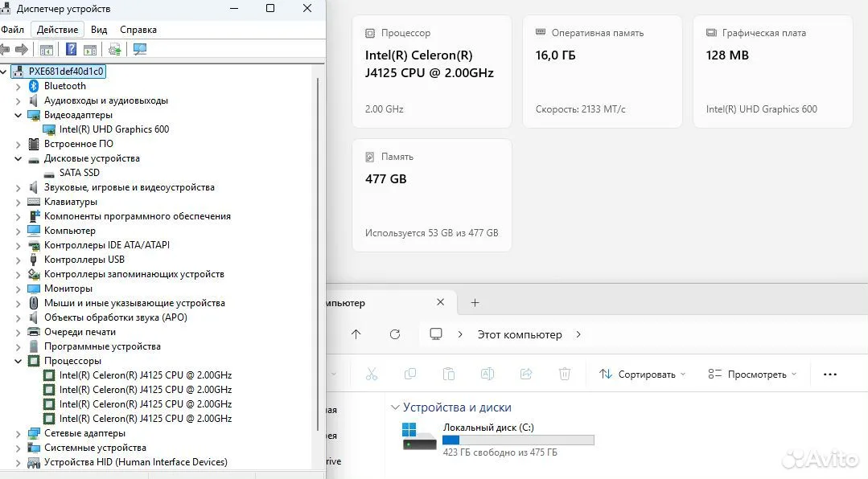
Task: Expand the Сетевые адаптеры category
Action: click(x=18, y=433)
